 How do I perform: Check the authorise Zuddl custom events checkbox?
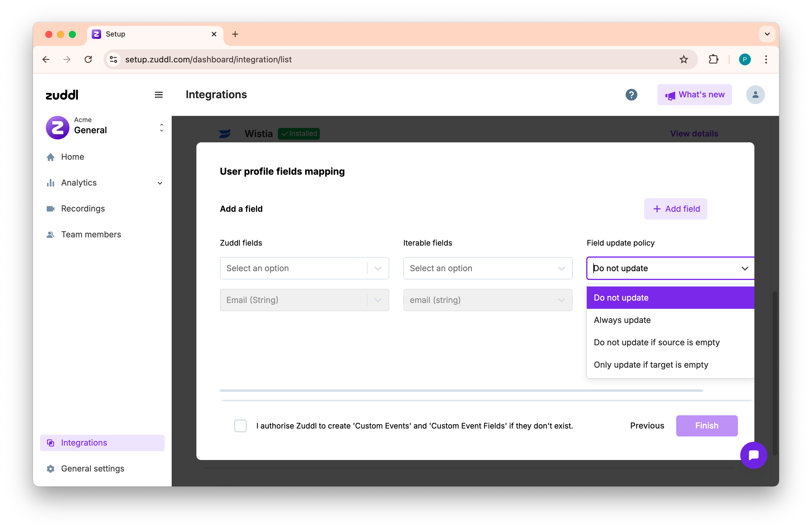point(240,426)
